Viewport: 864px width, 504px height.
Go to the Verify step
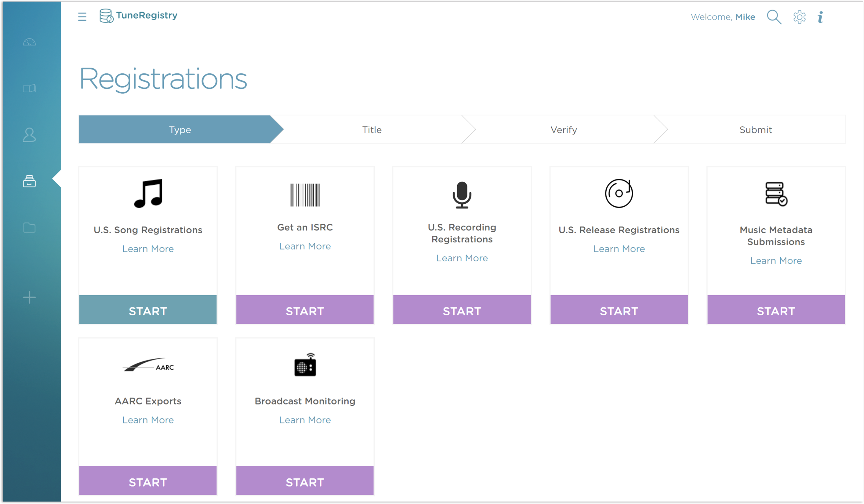pos(564,130)
